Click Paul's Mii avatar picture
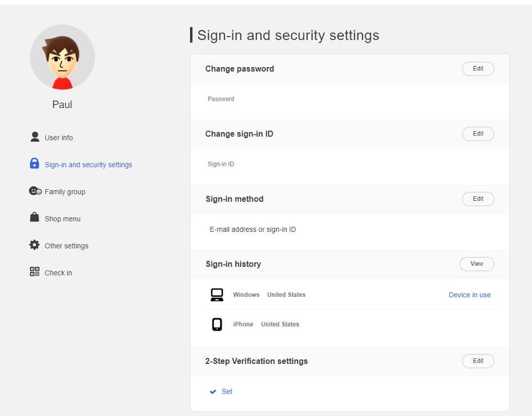 [62, 57]
